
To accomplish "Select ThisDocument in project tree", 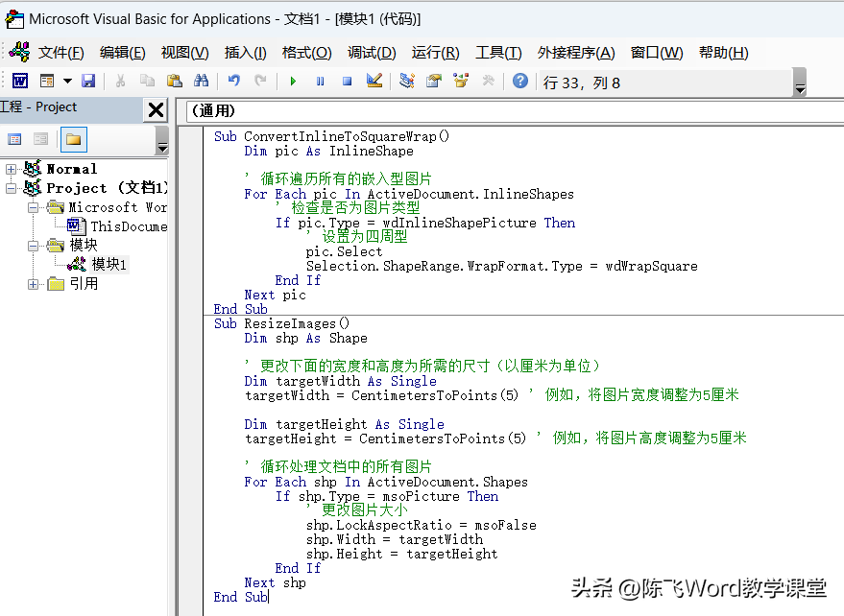I will (x=128, y=226).
